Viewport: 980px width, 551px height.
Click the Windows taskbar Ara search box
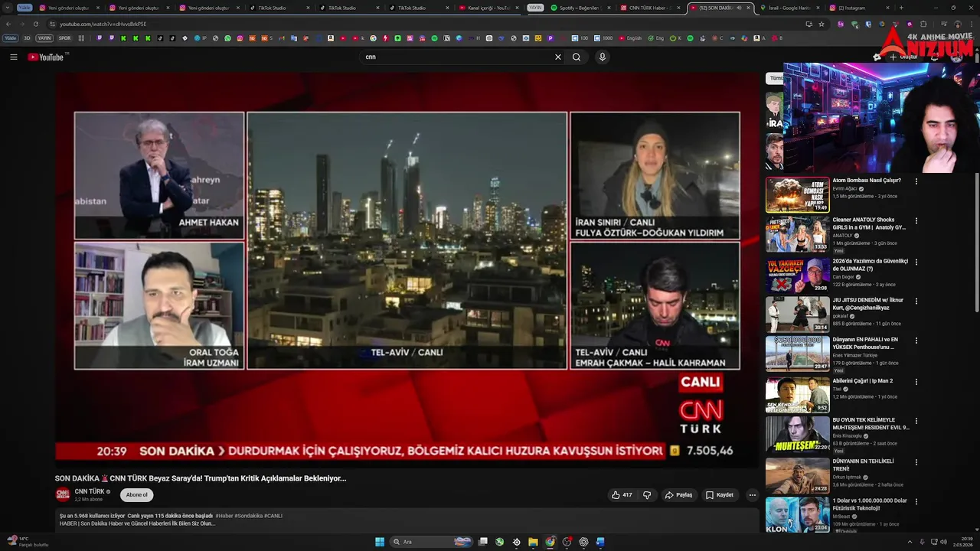tap(432, 542)
